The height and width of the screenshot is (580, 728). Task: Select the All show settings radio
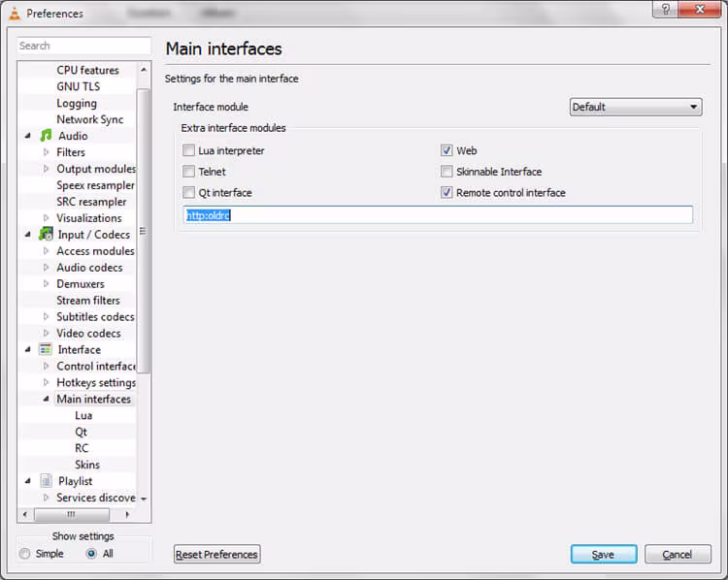[x=91, y=554]
